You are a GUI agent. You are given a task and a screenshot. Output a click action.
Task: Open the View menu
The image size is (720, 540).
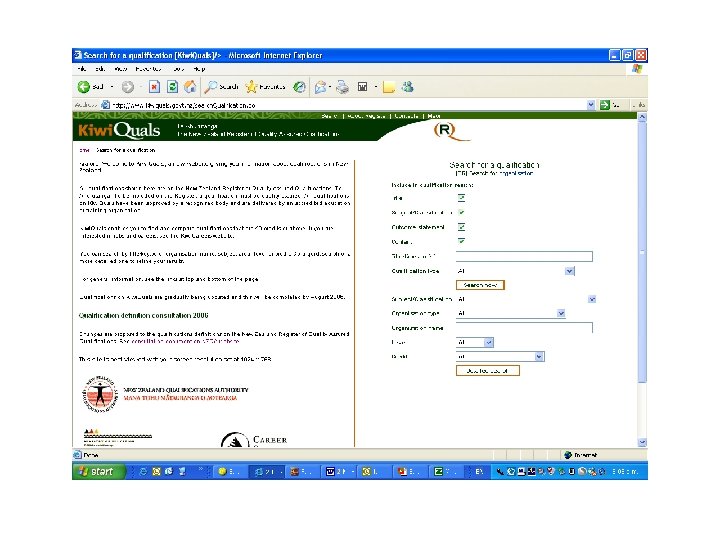(x=121, y=69)
